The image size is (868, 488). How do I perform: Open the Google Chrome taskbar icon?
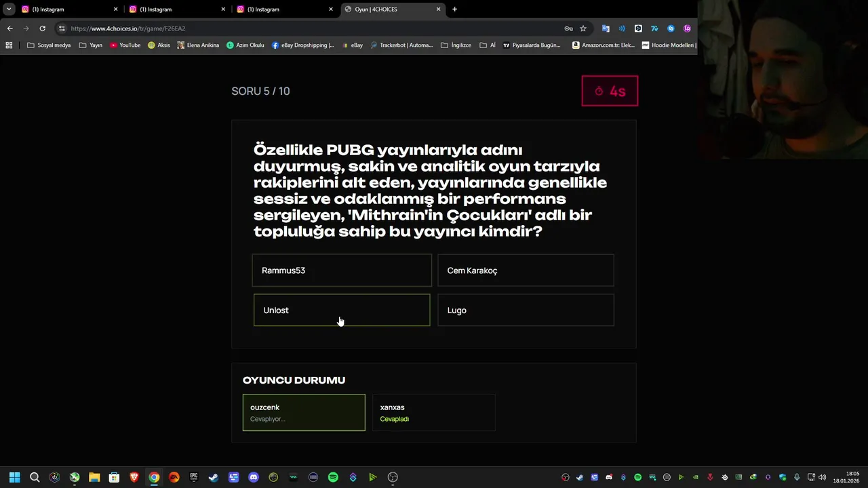(x=154, y=477)
